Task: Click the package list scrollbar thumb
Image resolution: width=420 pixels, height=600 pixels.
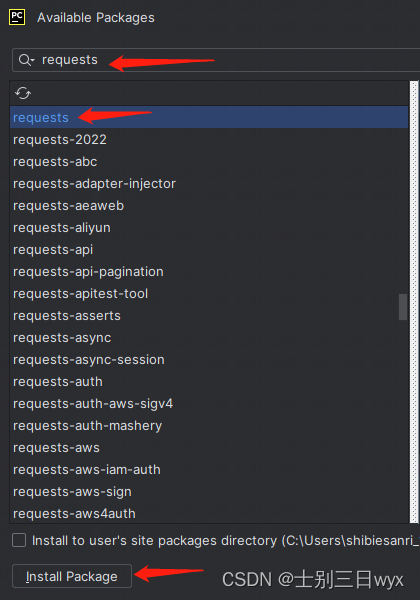Action: tap(403, 307)
